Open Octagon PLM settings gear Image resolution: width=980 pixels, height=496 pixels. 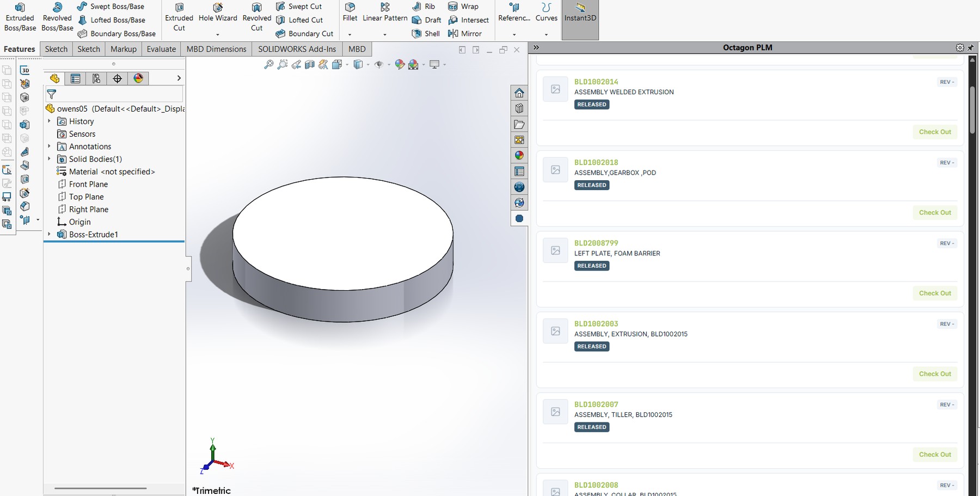click(x=960, y=48)
